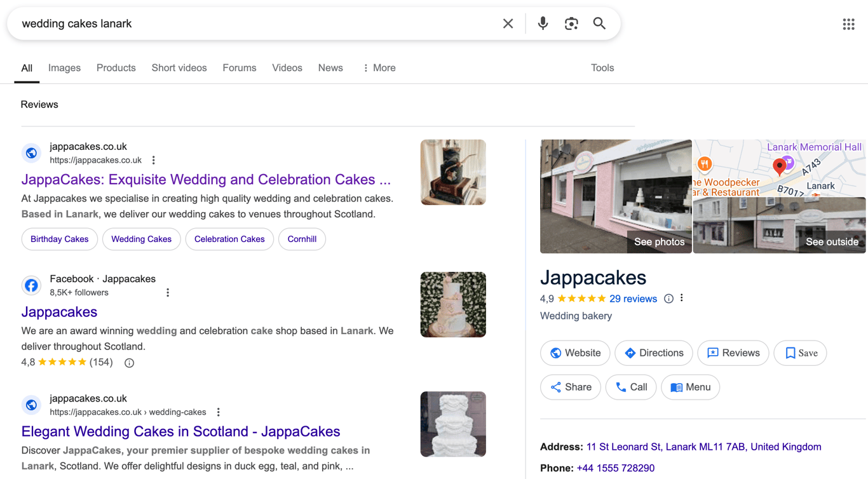
Task: Open the three-dot menu beside jappacakes.co.uk URL
Action: (153, 160)
